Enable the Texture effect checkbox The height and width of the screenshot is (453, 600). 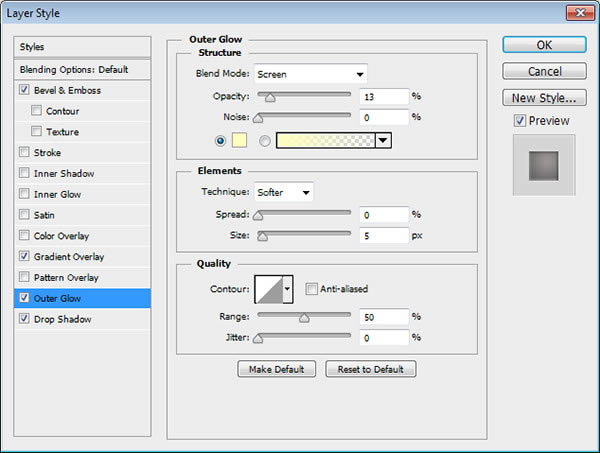(x=36, y=131)
